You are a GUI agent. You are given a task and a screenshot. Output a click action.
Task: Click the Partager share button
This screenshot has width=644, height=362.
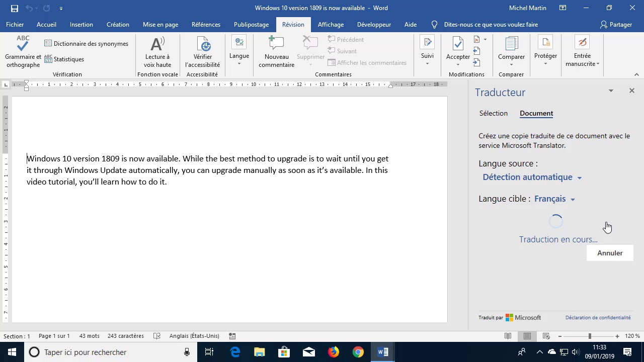[616, 25]
